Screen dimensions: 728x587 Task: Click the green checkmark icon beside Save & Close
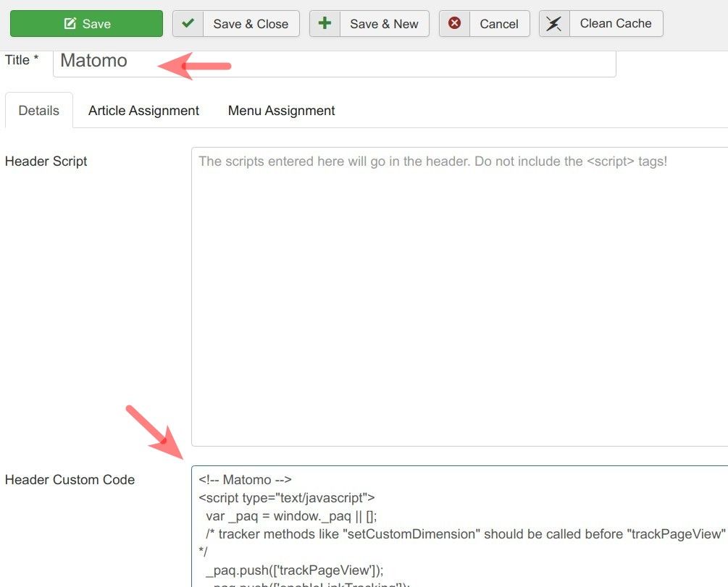188,23
